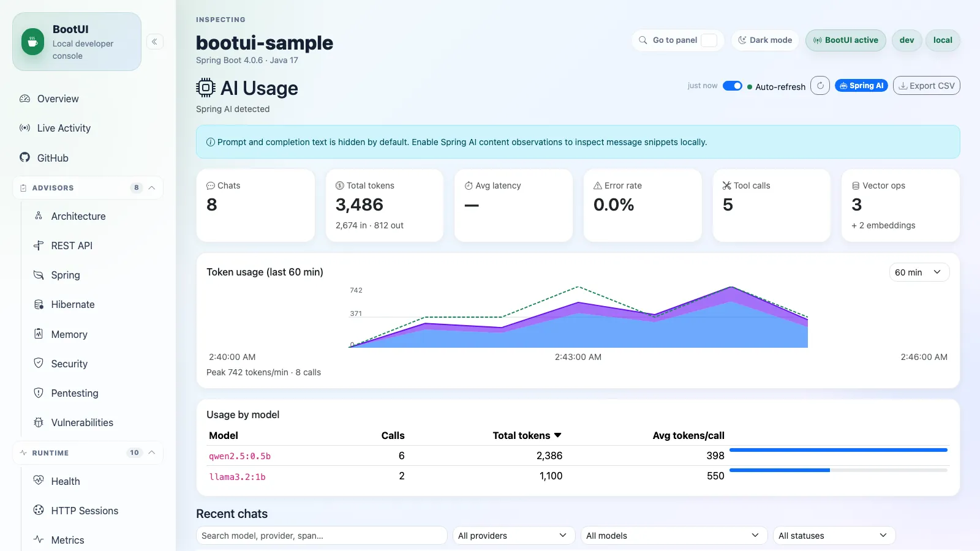Click the ADVISORS count badge 8

pos(136,188)
